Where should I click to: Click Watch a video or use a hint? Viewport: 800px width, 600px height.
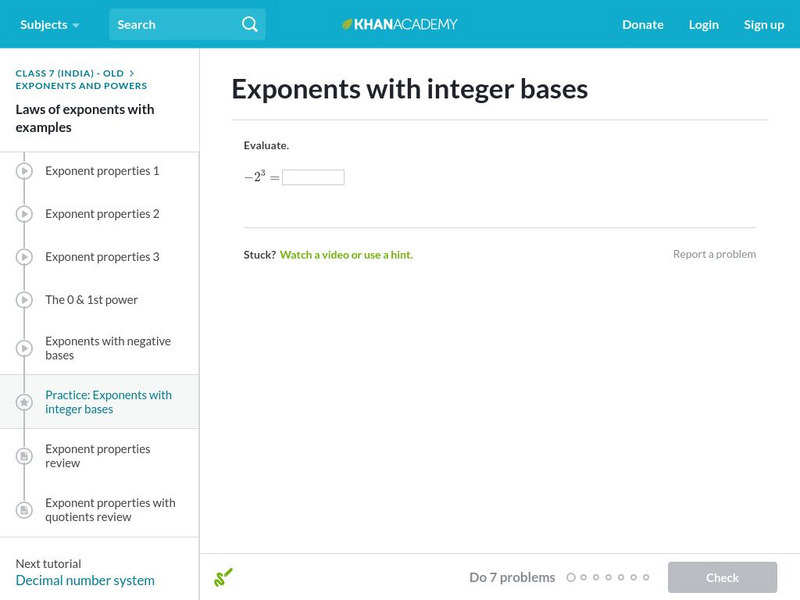coord(346,255)
